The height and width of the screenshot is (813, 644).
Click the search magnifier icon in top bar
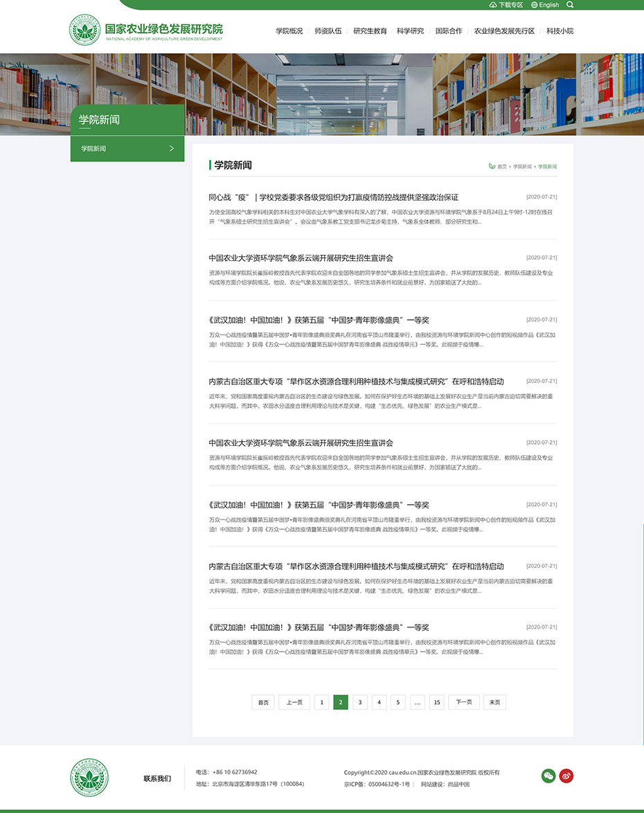(x=570, y=5)
